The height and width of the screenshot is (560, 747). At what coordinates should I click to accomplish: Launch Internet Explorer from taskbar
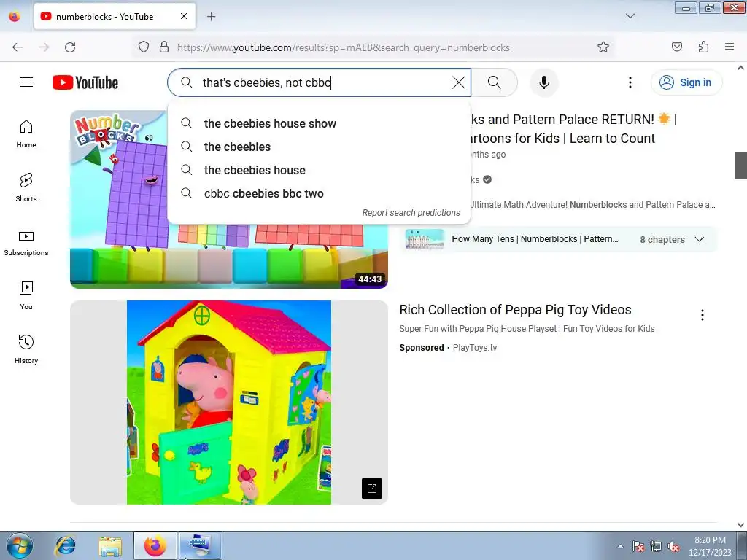[x=65, y=545]
